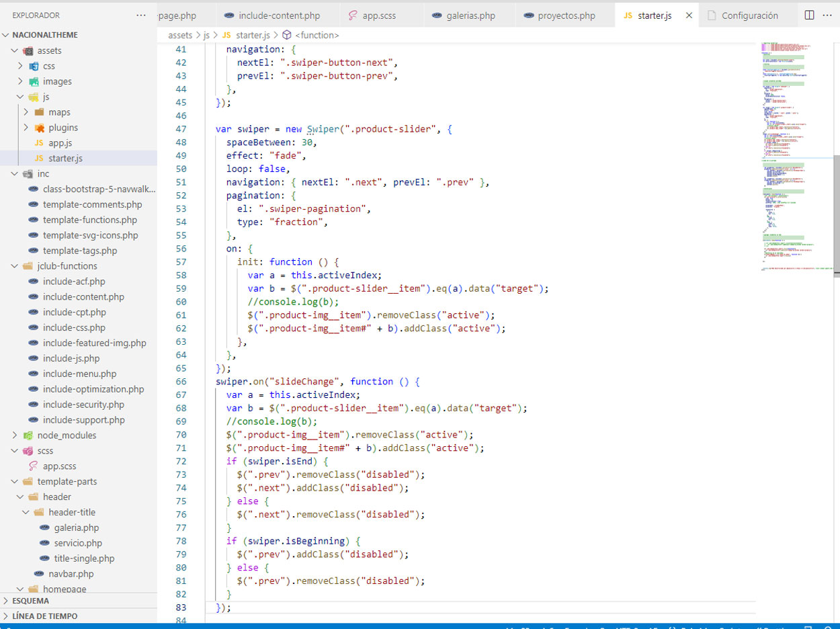Click the JS icon in breadcrumb path
Viewport: 840px width, 629px height.
[x=226, y=35]
